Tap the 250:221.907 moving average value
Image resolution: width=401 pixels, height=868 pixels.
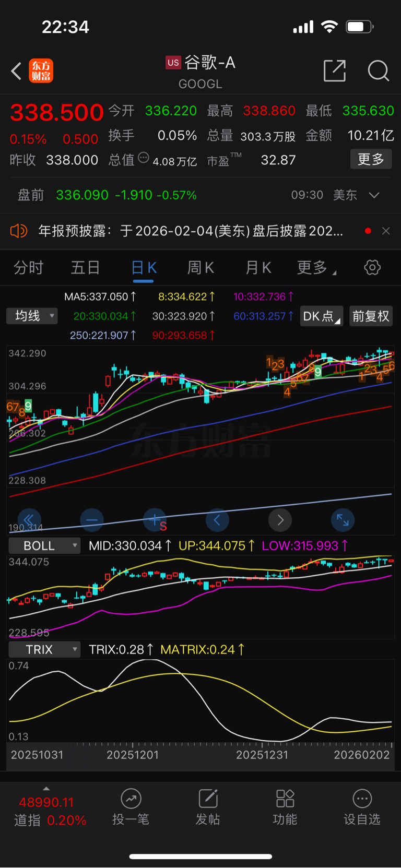103,335
